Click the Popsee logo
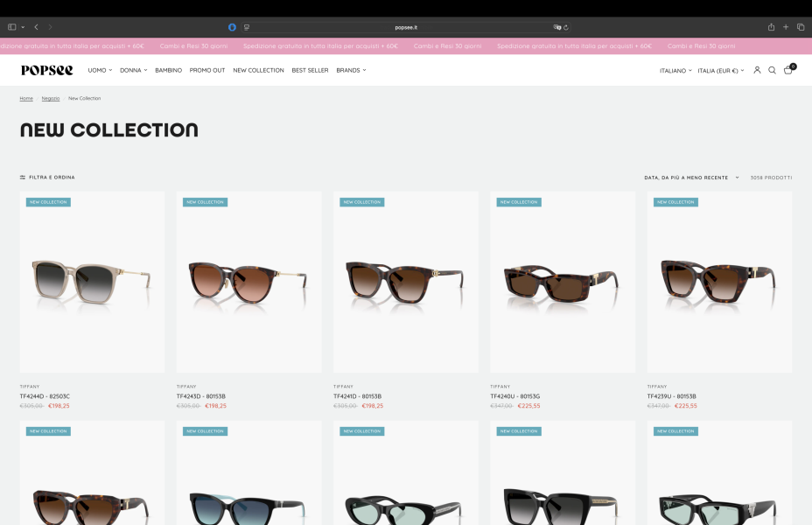The height and width of the screenshot is (525, 812). pyautogui.click(x=47, y=70)
